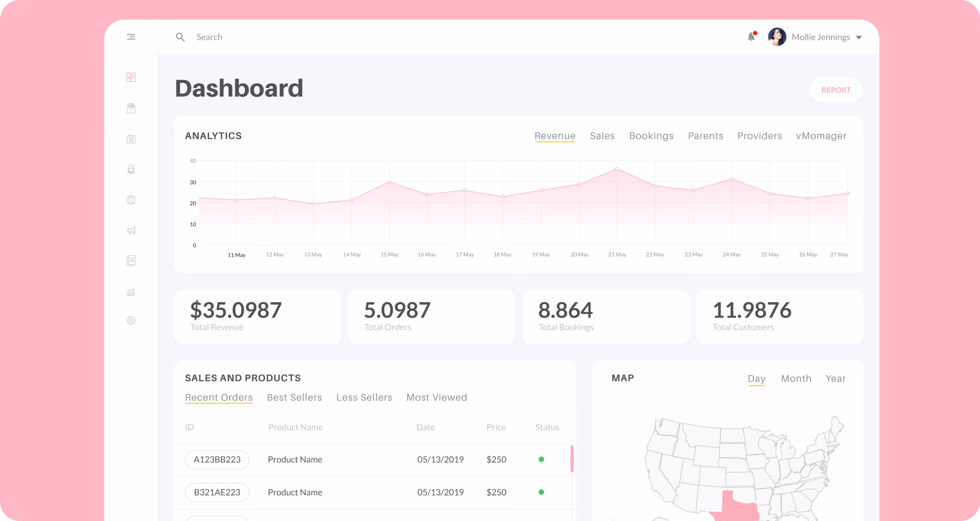Select the Best Sellers tab
980x521 pixels.
click(x=294, y=397)
